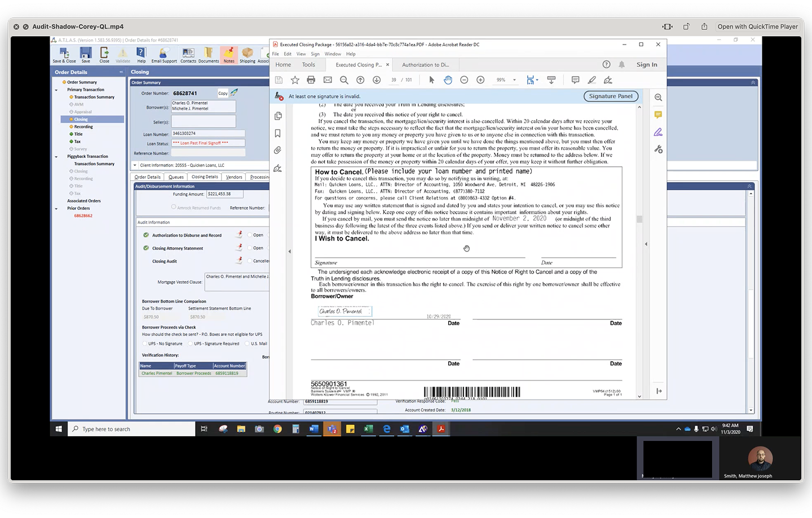
Task: Collapse the Primary Transaction tree node
Action: click(56, 90)
